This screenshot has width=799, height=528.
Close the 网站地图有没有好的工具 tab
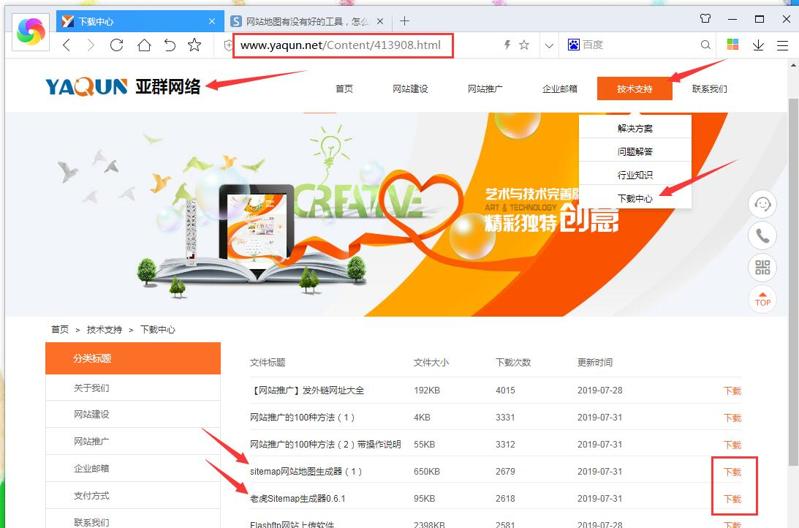pyautogui.click(x=380, y=21)
